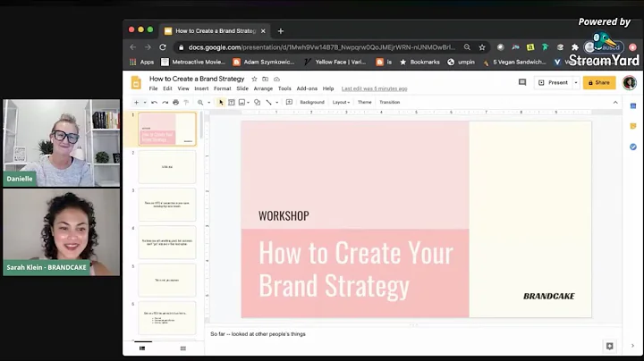The height and width of the screenshot is (361, 644).
Task: Open the zoom level dropdown arrow
Action: pyautogui.click(x=208, y=103)
